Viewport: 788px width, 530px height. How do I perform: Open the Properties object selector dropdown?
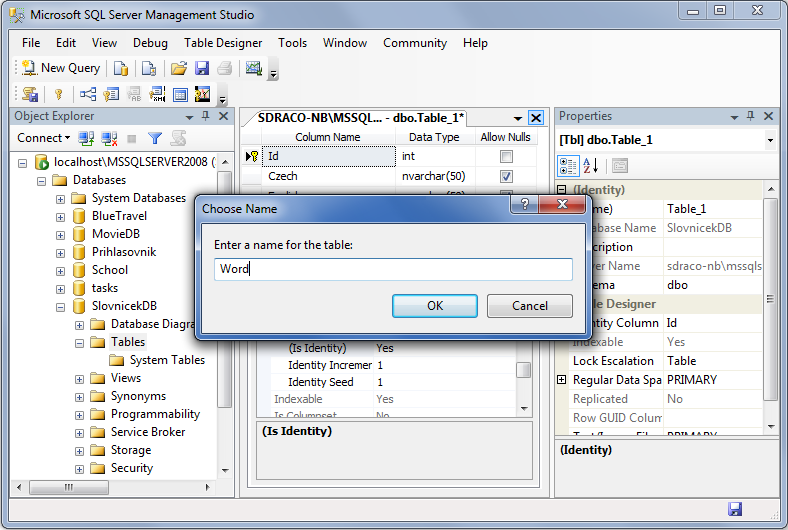769,140
